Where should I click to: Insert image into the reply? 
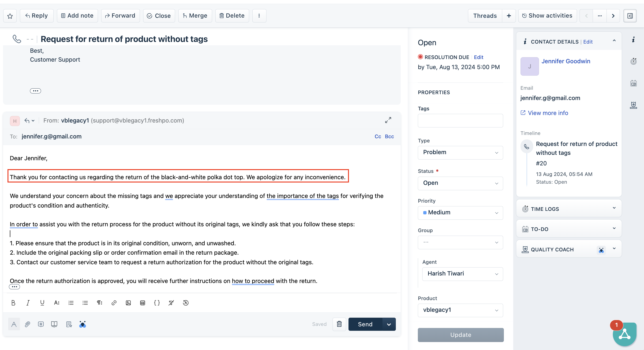[x=128, y=303]
